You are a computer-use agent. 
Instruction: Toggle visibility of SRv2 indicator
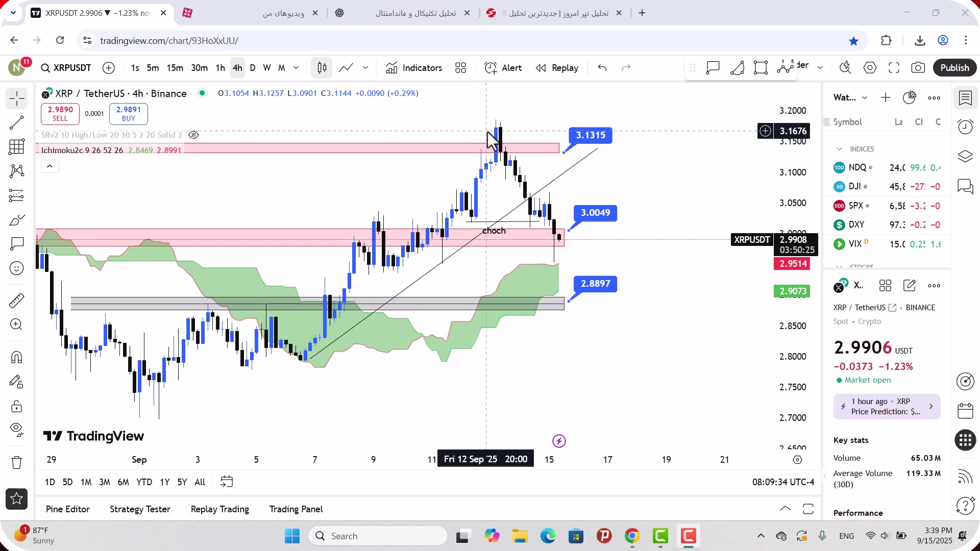pos(193,135)
